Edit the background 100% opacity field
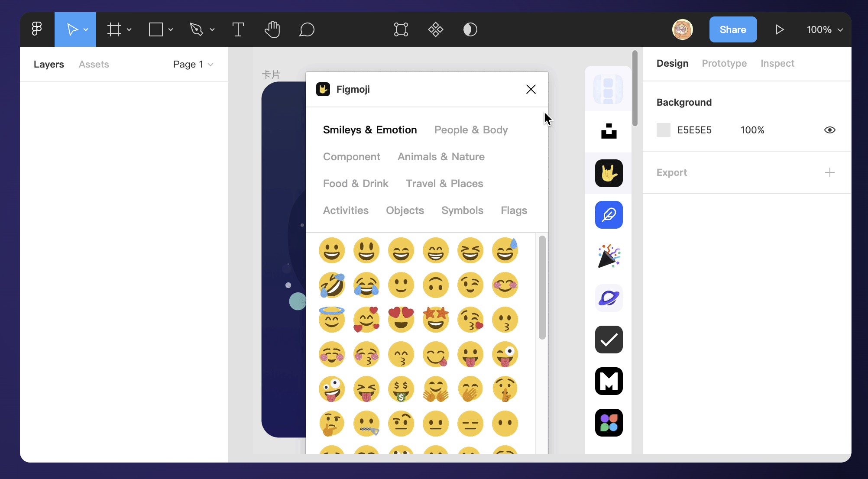The image size is (868, 479). (752, 130)
